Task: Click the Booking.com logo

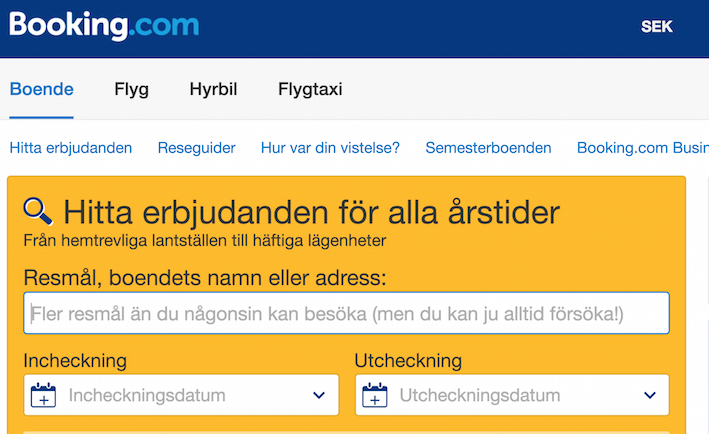Action: 104,25
